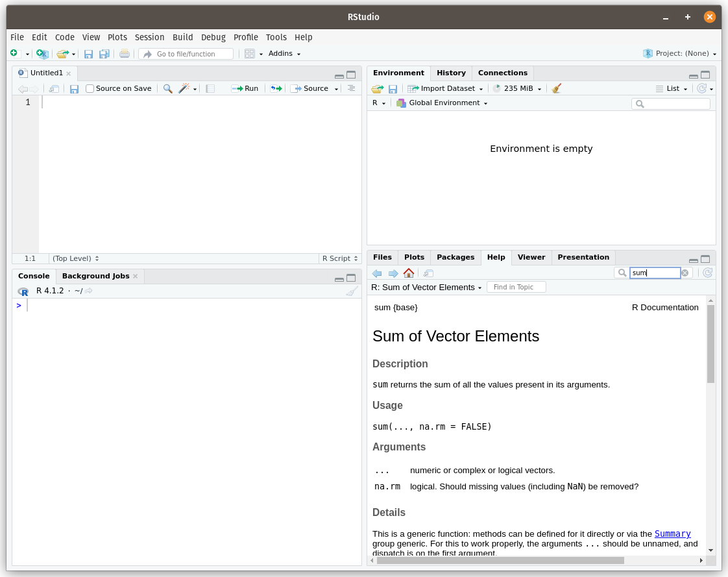Image resolution: width=728 pixels, height=577 pixels.
Task: Switch to the History tab
Action: pyautogui.click(x=451, y=73)
